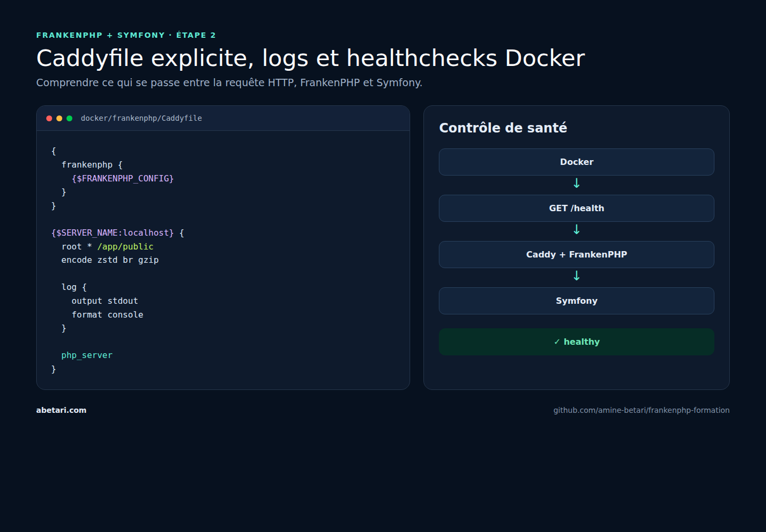Click the "root * /app/public" line
Image resolution: width=766 pixels, height=532 pixels.
pos(107,247)
